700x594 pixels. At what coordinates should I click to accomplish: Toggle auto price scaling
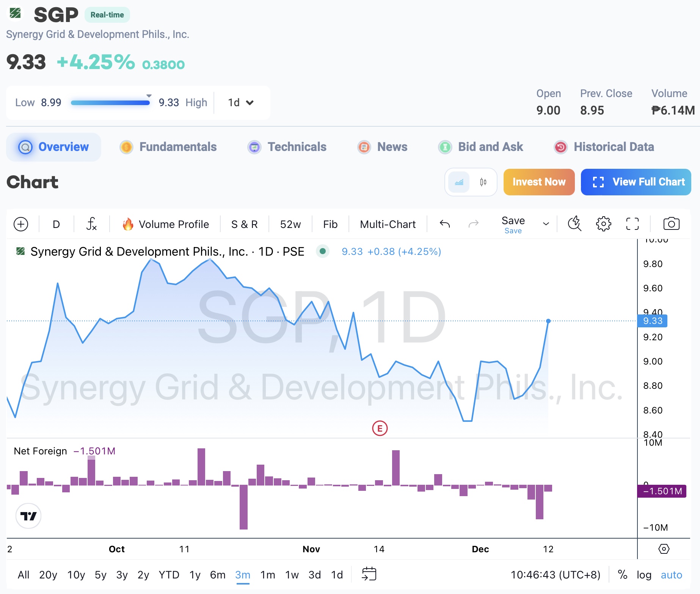(x=672, y=575)
